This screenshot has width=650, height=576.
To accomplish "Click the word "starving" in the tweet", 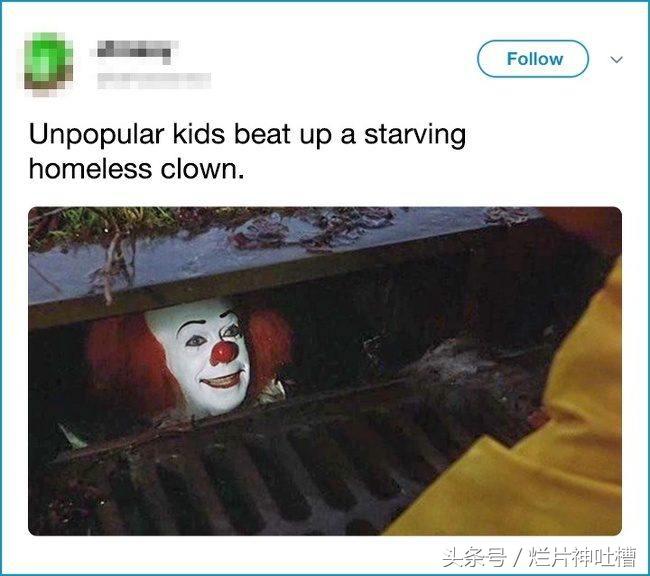I will click(415, 136).
